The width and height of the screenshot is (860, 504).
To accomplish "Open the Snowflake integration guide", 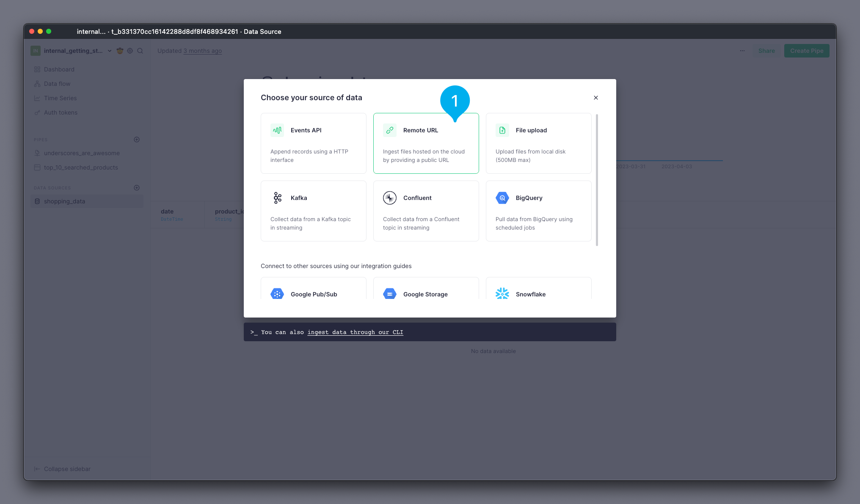I will click(539, 288).
